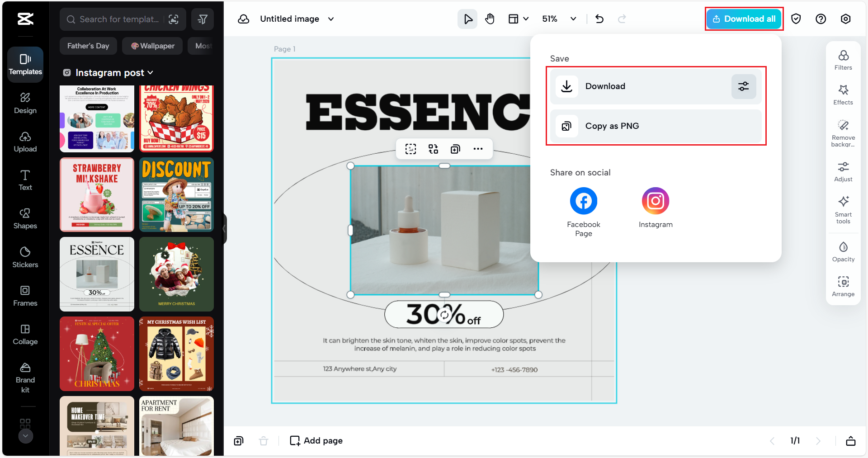Expand the page thumbnails drawer

point(850,441)
